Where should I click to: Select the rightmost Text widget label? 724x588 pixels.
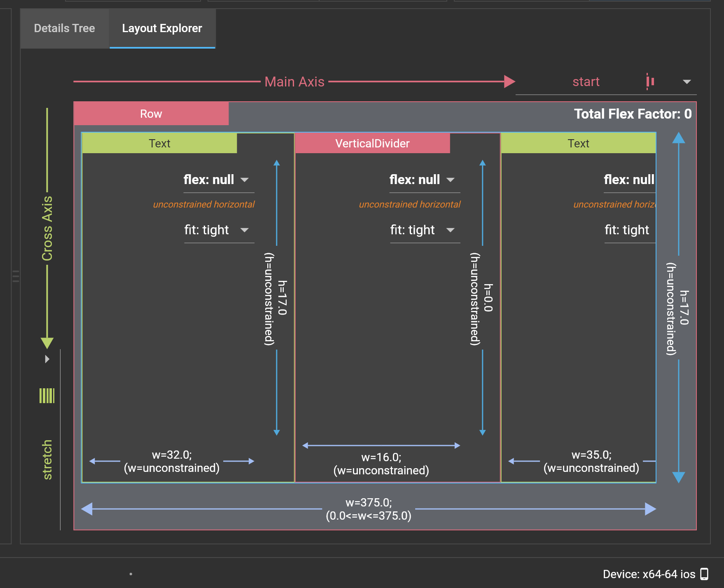click(x=579, y=143)
